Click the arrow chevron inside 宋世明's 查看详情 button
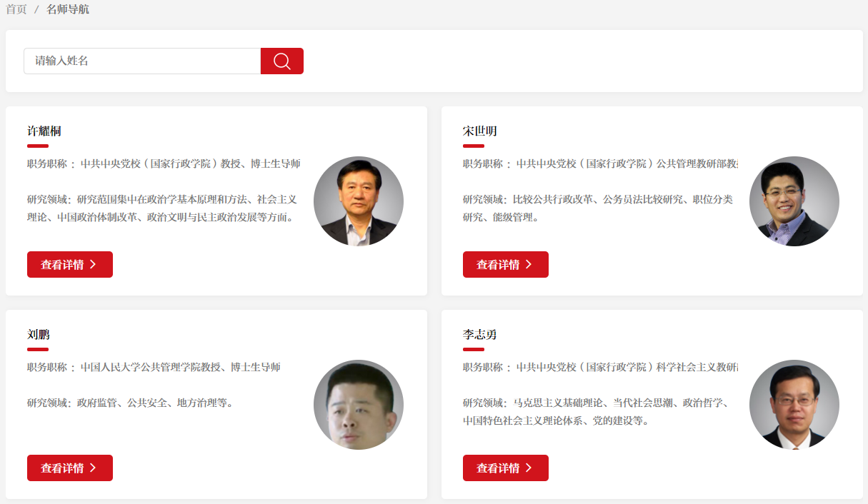The image size is (868, 504). (528, 264)
